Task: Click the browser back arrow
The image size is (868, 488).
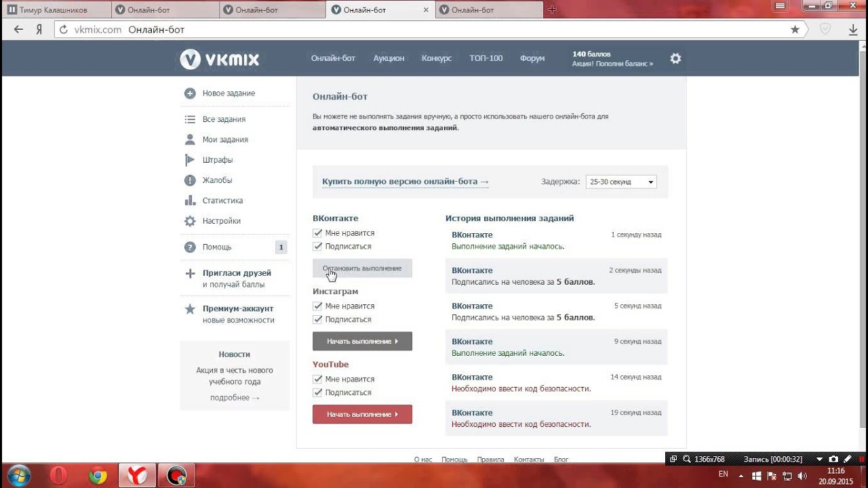Action: tap(18, 29)
